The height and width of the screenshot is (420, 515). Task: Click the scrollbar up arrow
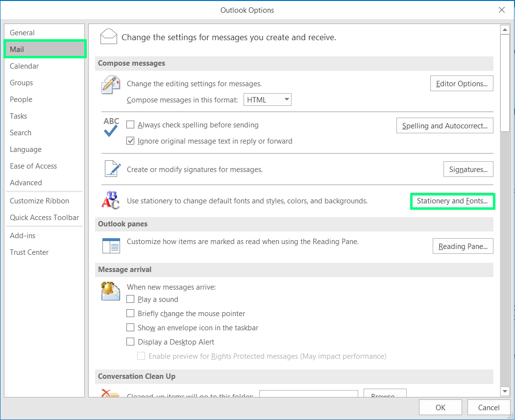[x=505, y=30]
